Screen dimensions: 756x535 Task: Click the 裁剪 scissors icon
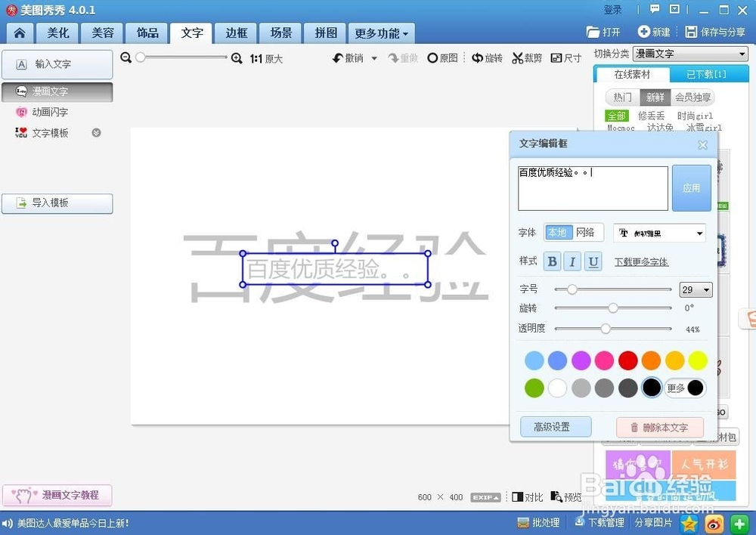coord(517,58)
